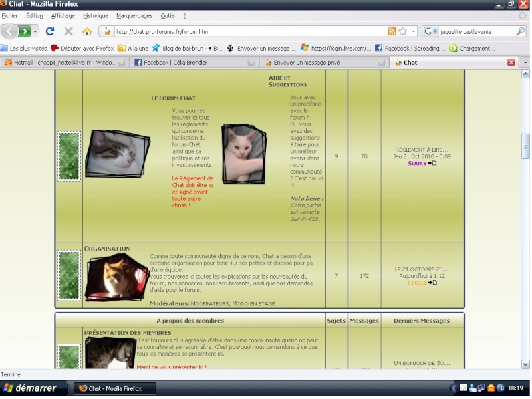The height and width of the screenshot is (399, 532).
Task: Open the Marque-pages menu
Action: click(x=134, y=15)
